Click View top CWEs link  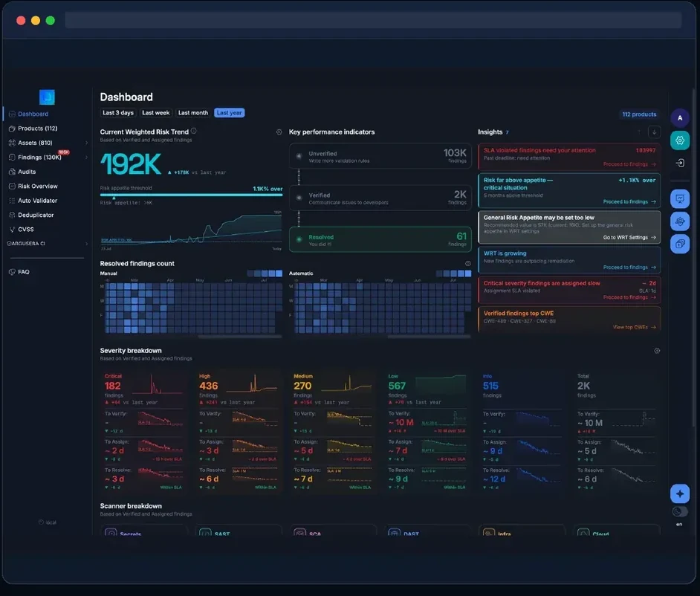[x=635, y=327]
